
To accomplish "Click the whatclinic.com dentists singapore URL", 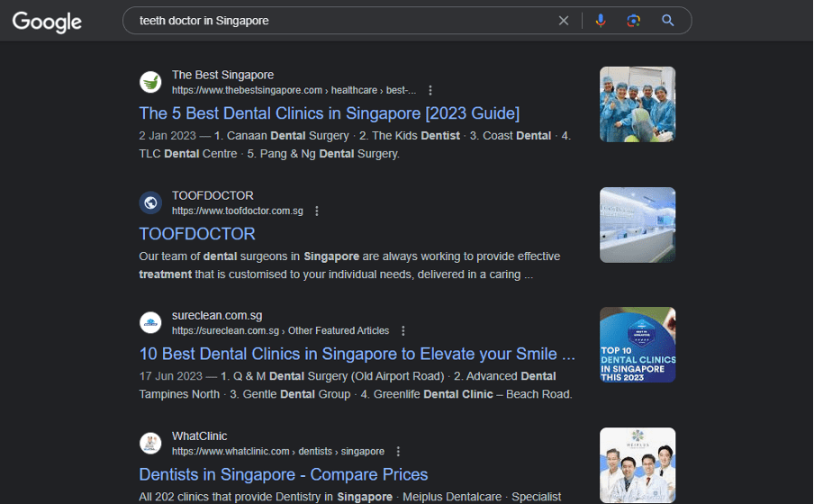I will click(278, 452).
